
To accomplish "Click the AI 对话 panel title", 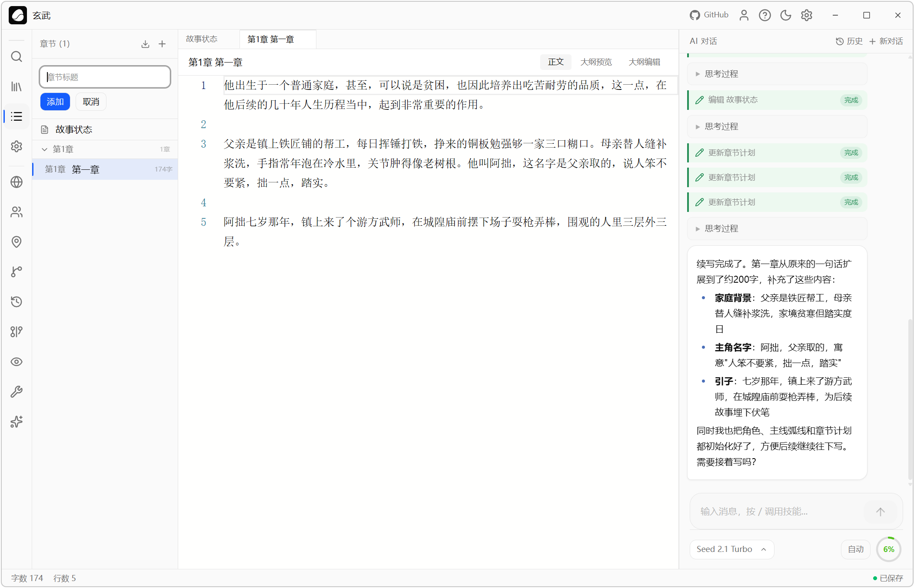I will [703, 41].
